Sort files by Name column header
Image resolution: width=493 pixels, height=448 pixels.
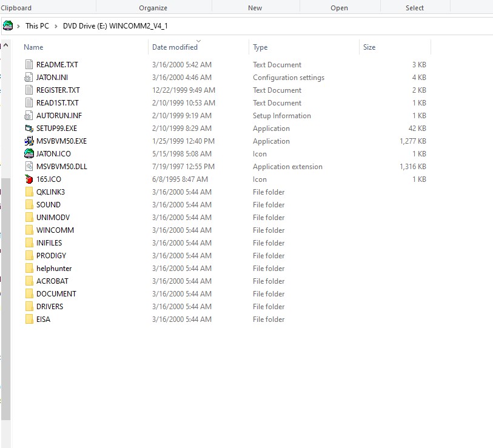point(33,47)
